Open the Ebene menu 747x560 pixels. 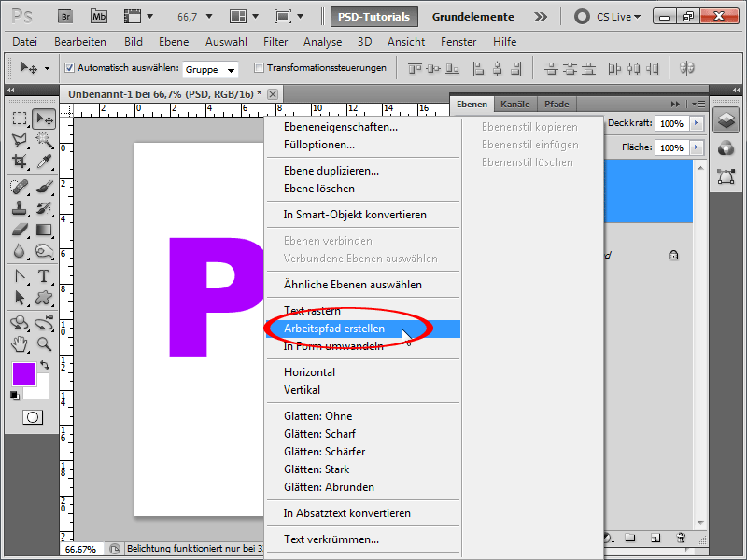click(x=174, y=42)
